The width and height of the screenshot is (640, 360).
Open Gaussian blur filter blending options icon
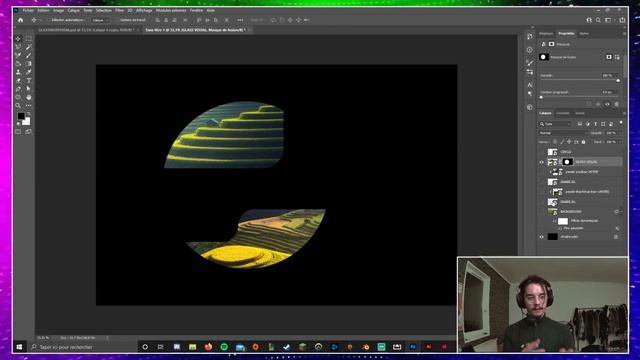(617, 228)
